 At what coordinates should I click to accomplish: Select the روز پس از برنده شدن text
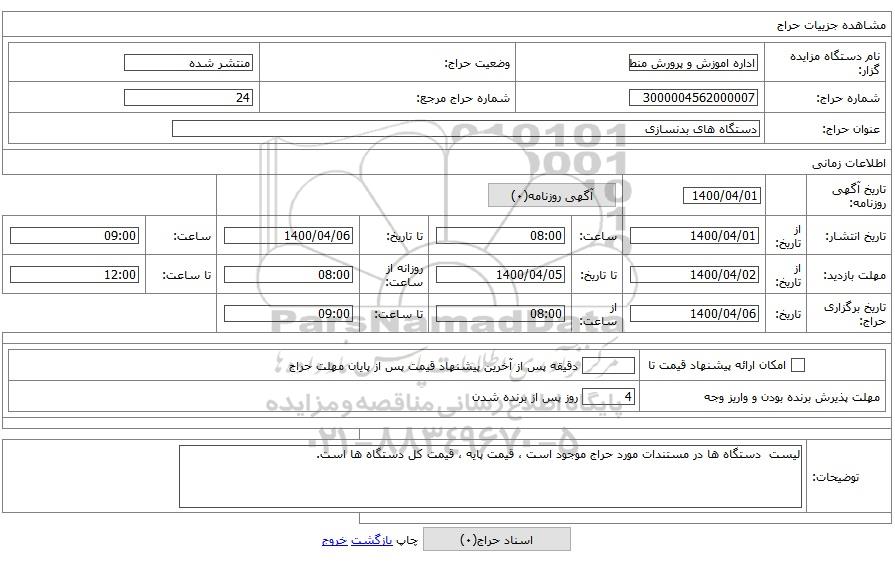[525, 397]
